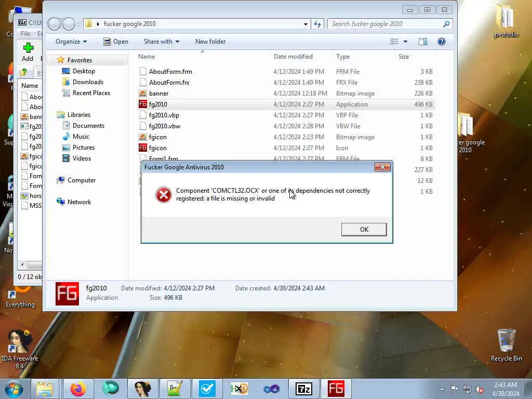Open the Organize dropdown menu
The width and height of the screenshot is (532, 399).
tap(71, 42)
